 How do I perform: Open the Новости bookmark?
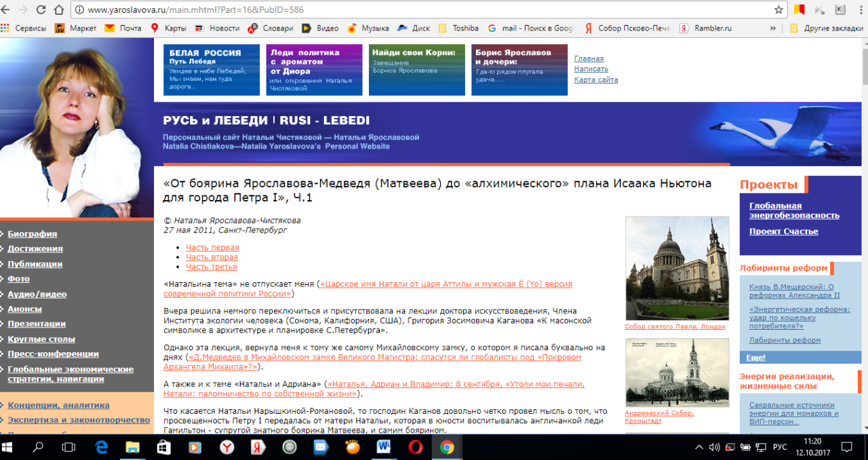point(217,28)
